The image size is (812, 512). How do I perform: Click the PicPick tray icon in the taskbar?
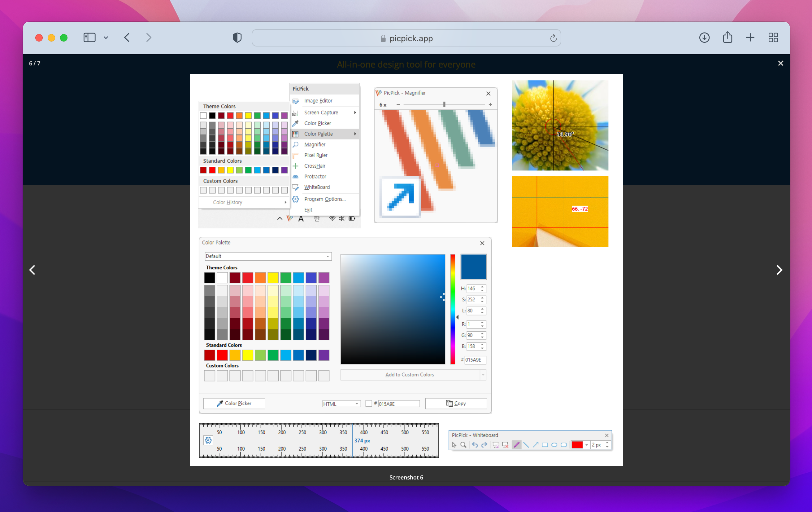[289, 219]
